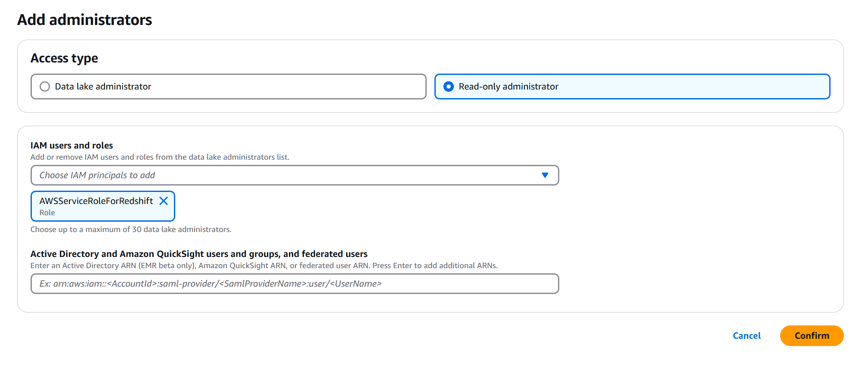This screenshot has height=365, width=868.
Task: Select the Data lake administrator radio button
Action: coord(45,87)
